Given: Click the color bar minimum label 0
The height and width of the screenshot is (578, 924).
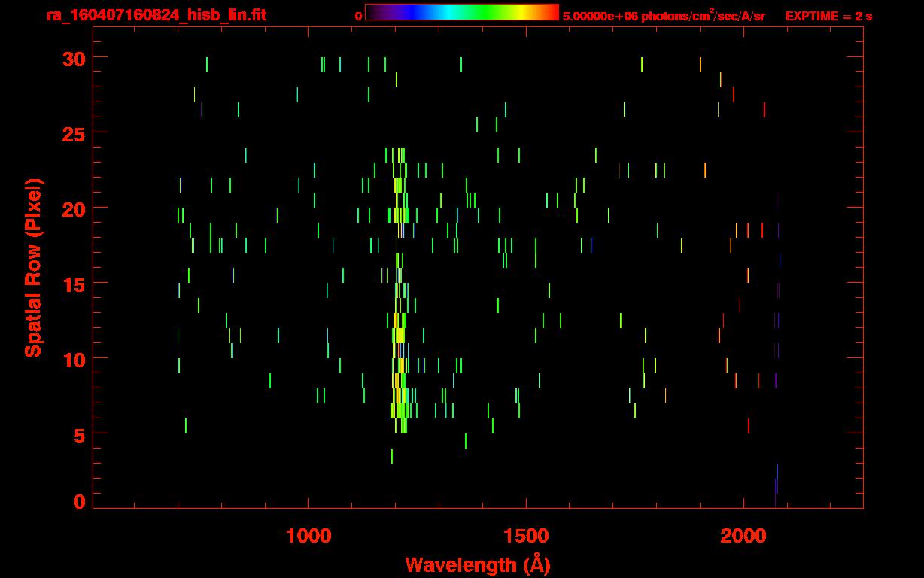Looking at the screenshot, I should (358, 16).
